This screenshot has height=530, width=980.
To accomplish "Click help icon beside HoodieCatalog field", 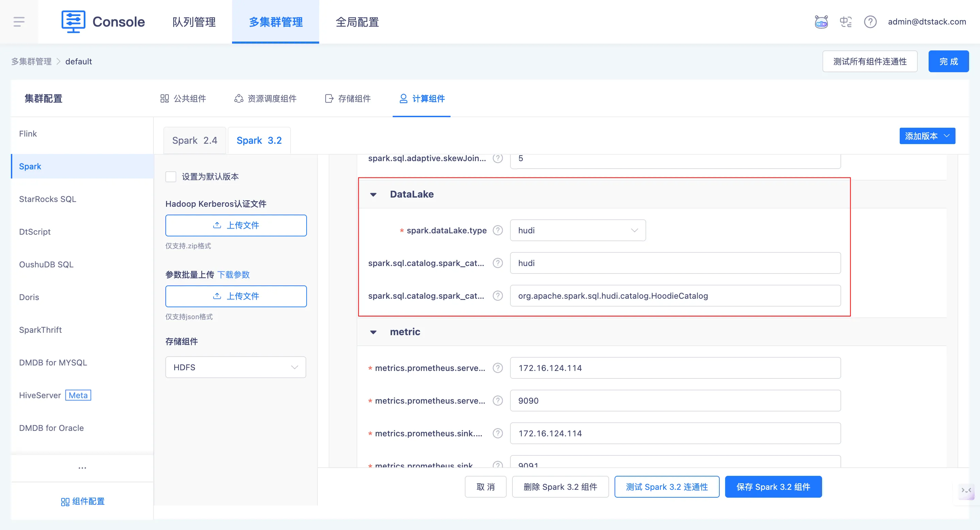I will point(497,296).
